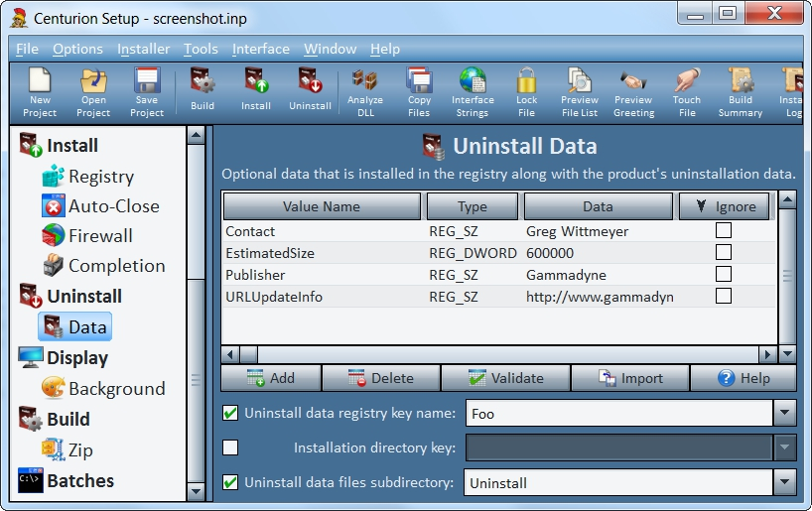
Task: Click the sidebar scrollbar down arrow
Action: [196, 491]
